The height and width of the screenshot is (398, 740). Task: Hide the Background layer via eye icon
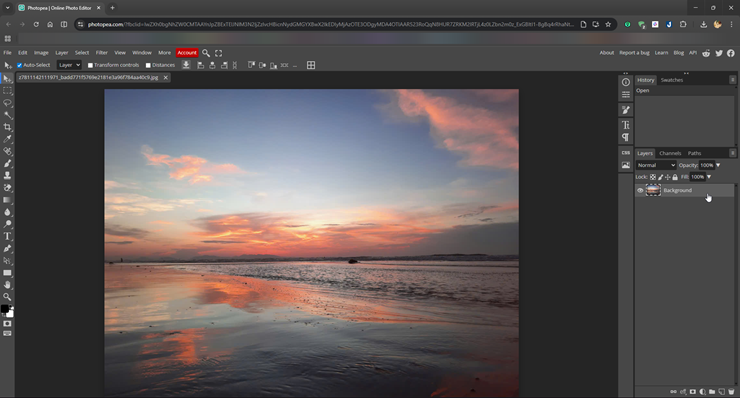640,190
